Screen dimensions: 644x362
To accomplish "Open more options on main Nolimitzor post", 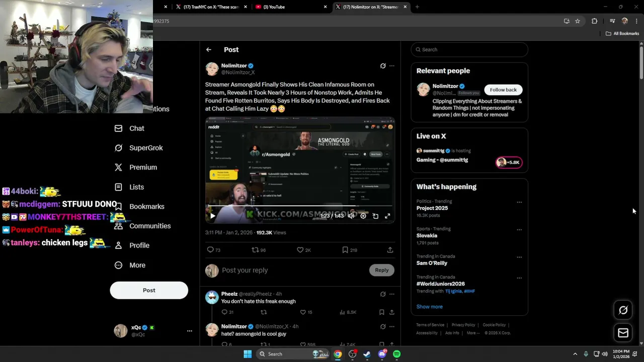I will [392, 66].
